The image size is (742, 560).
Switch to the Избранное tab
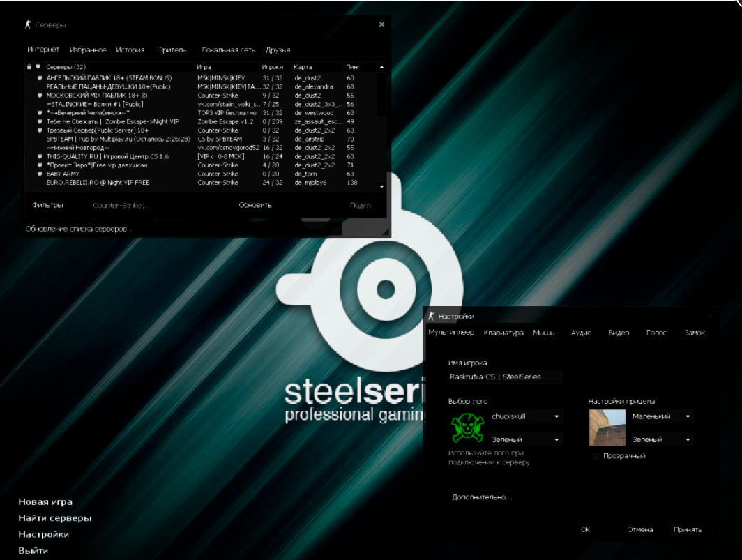pos(88,50)
